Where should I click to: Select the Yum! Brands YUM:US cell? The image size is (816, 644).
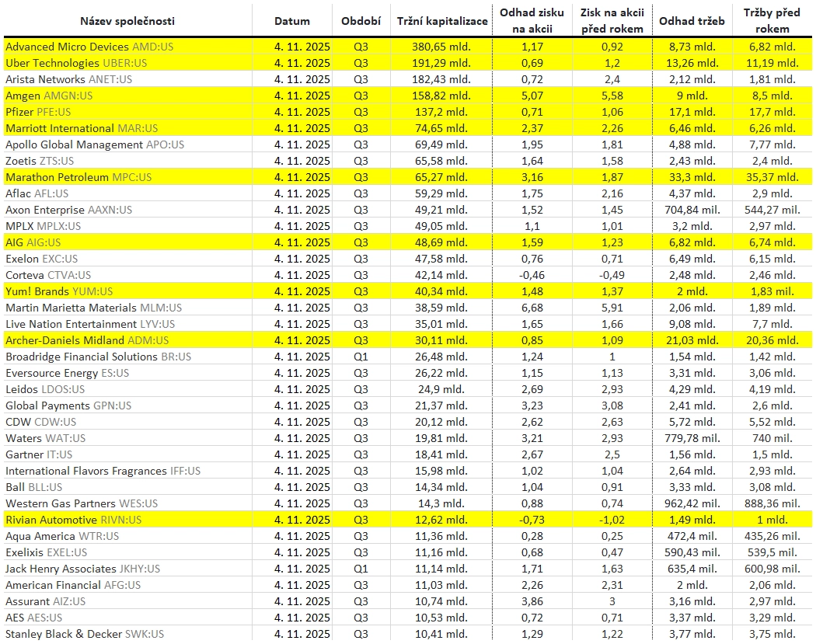pos(59,291)
